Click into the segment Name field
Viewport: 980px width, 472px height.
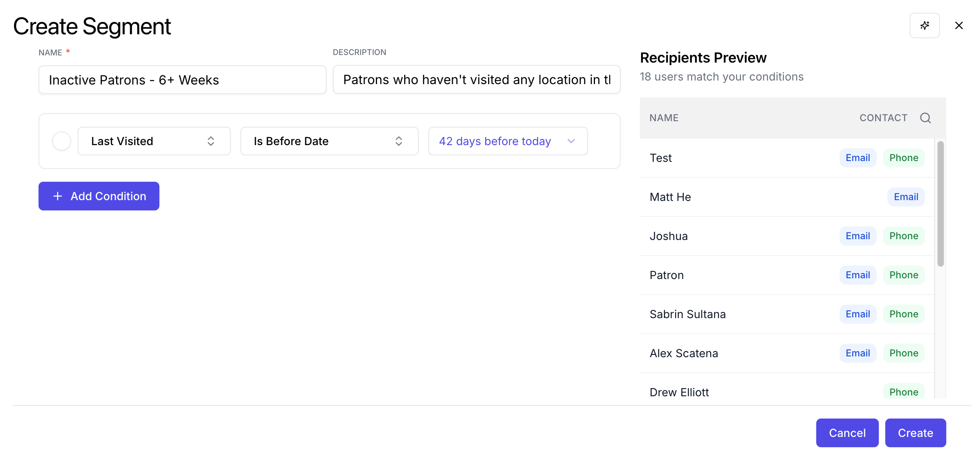pos(182,80)
